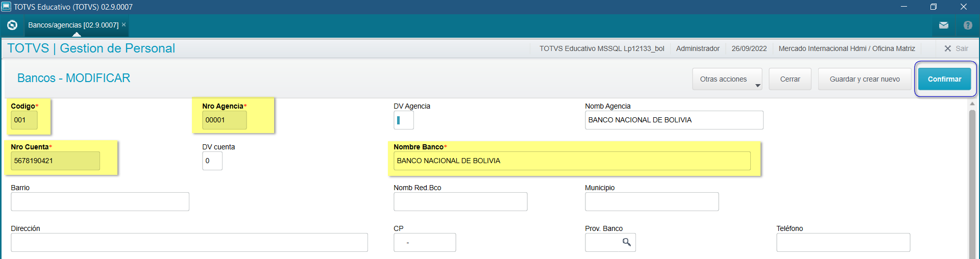Open Prov. Banco search magnifier icon
This screenshot has width=980, height=259.
(x=627, y=242)
